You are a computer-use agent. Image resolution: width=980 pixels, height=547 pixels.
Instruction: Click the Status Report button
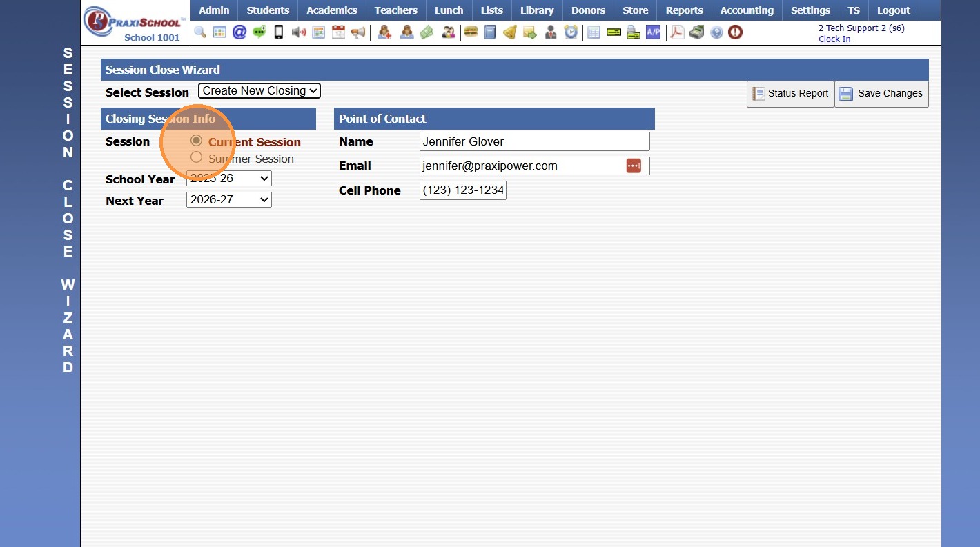[x=790, y=94]
